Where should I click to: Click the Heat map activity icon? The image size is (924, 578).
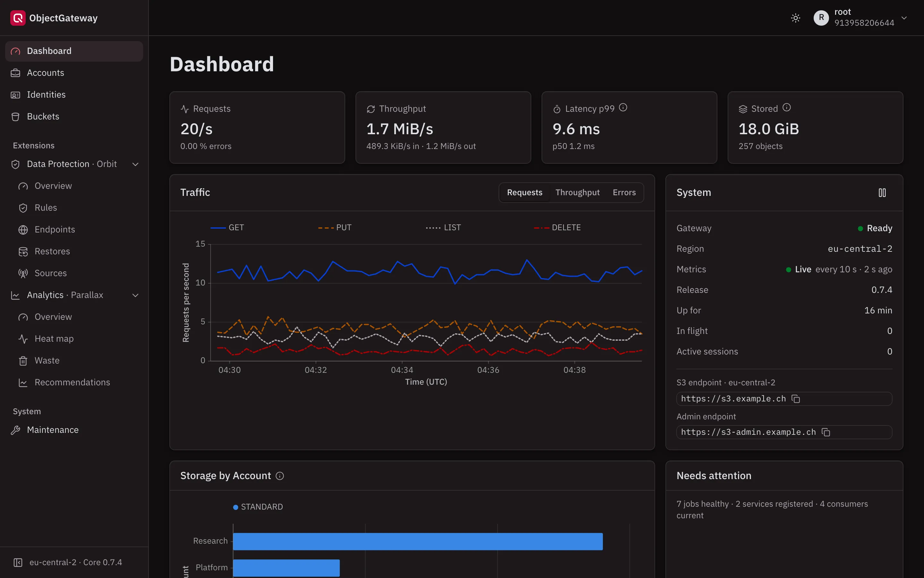point(23,339)
